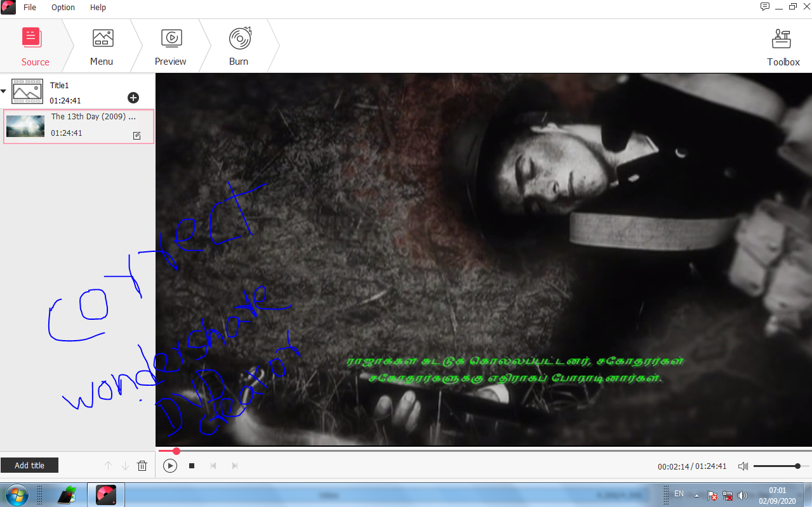The height and width of the screenshot is (507, 812).
Task: Select the Title1 filmstrip icon
Action: click(x=27, y=91)
